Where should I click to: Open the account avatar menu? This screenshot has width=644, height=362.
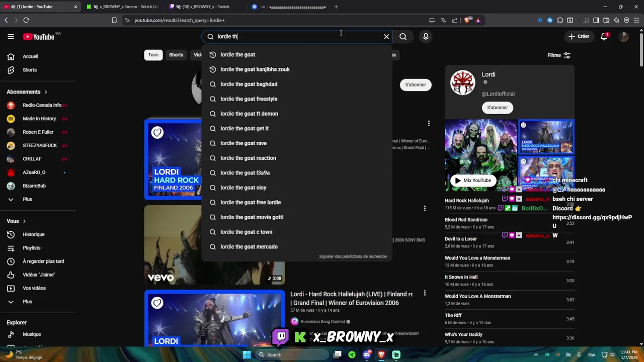click(x=624, y=36)
